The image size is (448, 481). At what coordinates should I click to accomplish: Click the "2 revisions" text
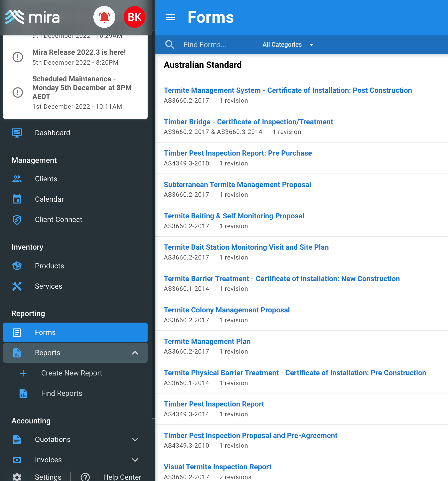point(235,477)
